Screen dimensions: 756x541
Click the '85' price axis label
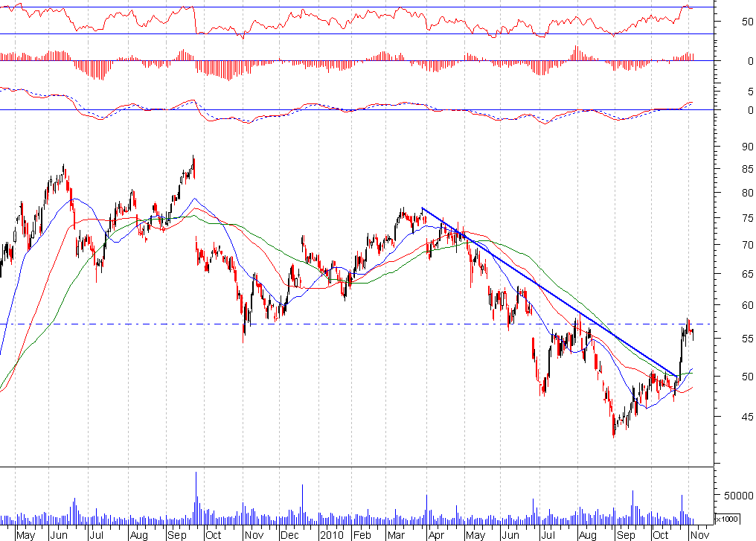[747, 169]
